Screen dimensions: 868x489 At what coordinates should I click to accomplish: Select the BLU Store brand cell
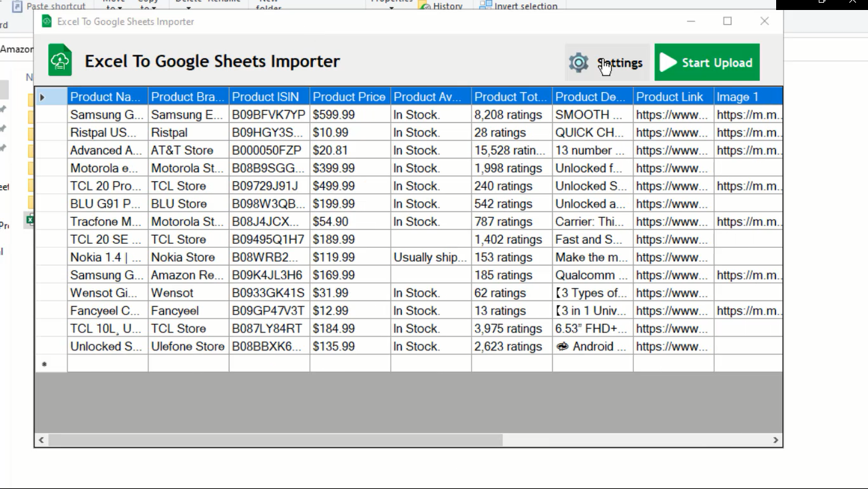click(x=188, y=204)
